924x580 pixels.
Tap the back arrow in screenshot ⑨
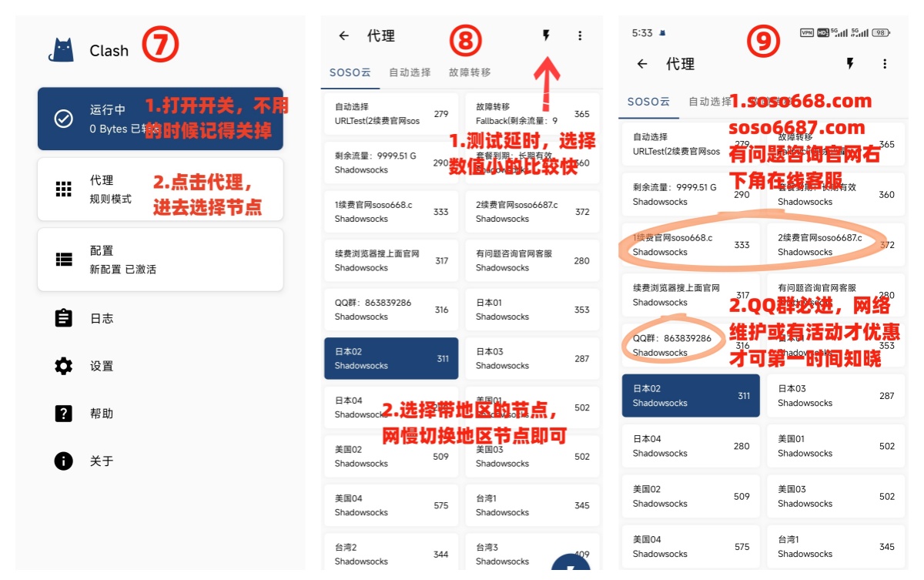coord(642,64)
